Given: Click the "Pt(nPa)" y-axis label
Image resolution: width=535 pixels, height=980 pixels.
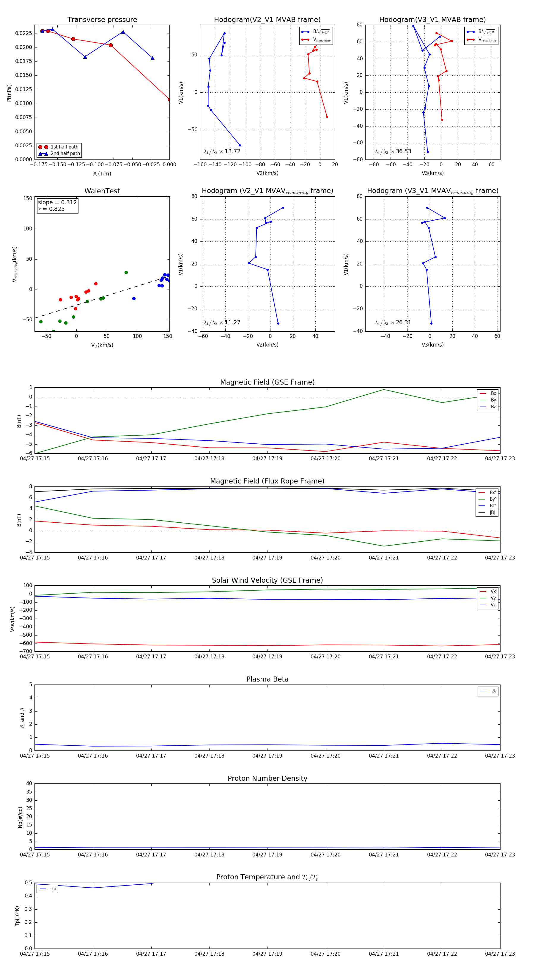Looking at the screenshot, I should (x=9, y=93).
